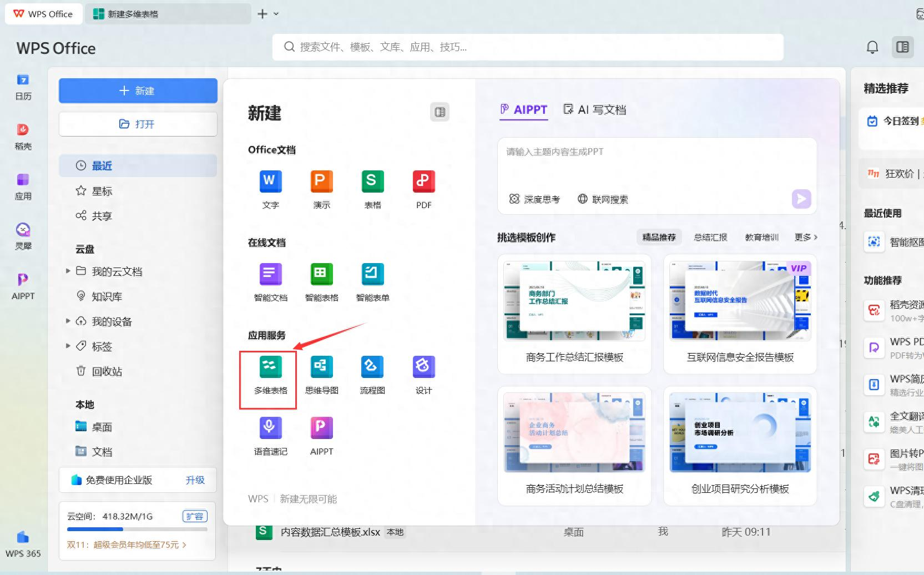Open the new-tab dropdown arrow beside plus
924x575 pixels.
pos(276,14)
